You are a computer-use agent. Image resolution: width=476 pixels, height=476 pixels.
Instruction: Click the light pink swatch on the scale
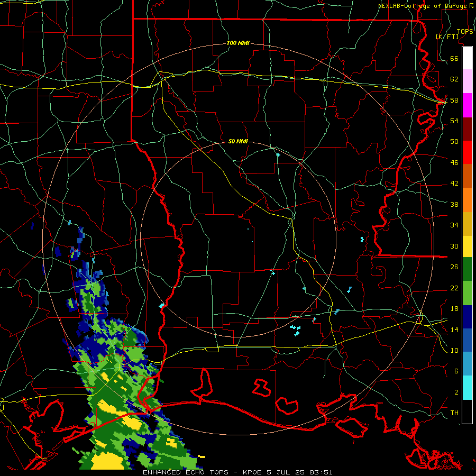[x=467, y=81]
